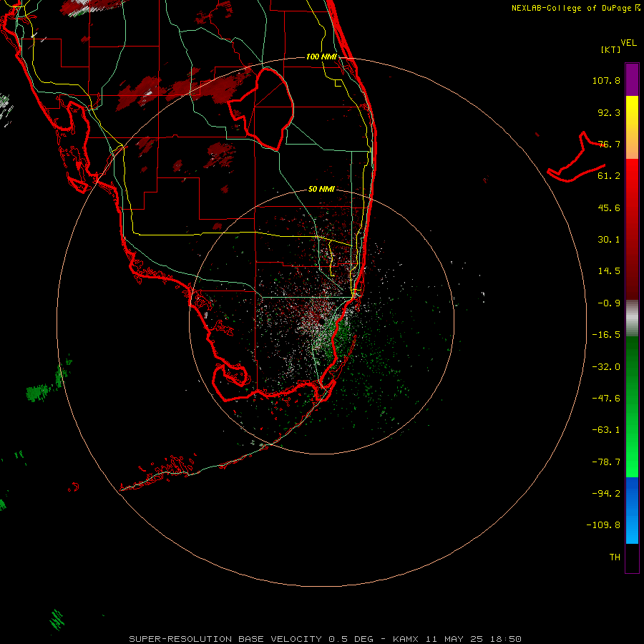Select the 92.3 velocity scale value

coord(609,112)
